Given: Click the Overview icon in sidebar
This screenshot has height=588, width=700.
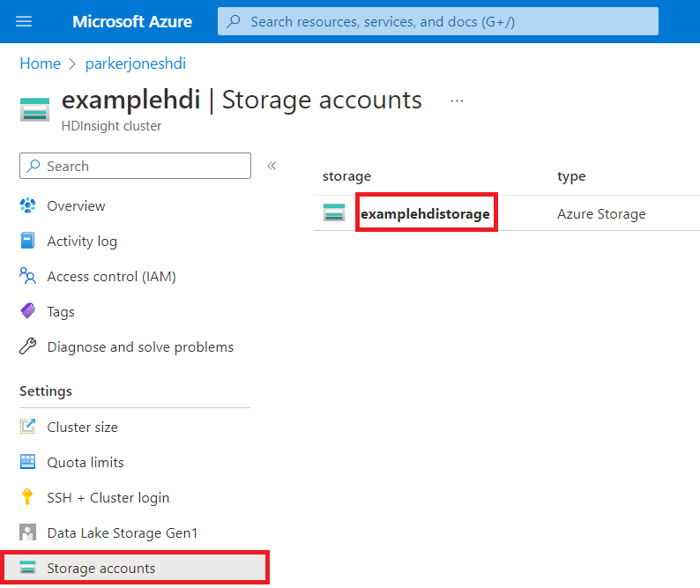Looking at the screenshot, I should pos(28,205).
